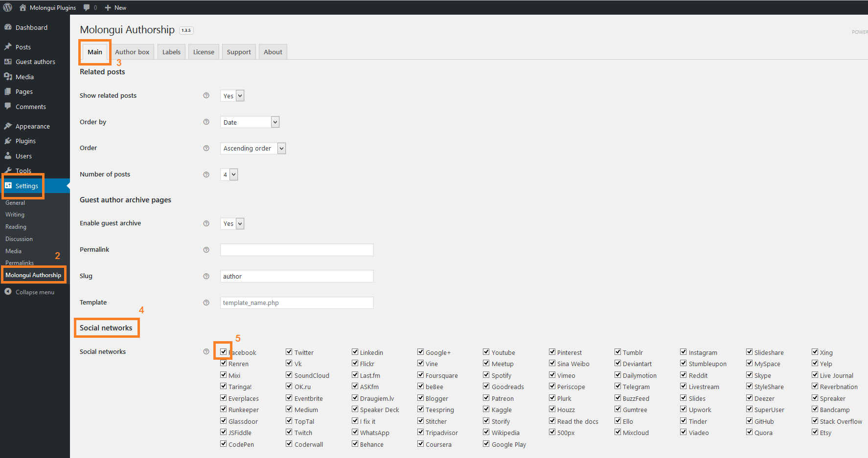Open the Order by Date dropdown
The width and height of the screenshot is (868, 458).
click(250, 122)
